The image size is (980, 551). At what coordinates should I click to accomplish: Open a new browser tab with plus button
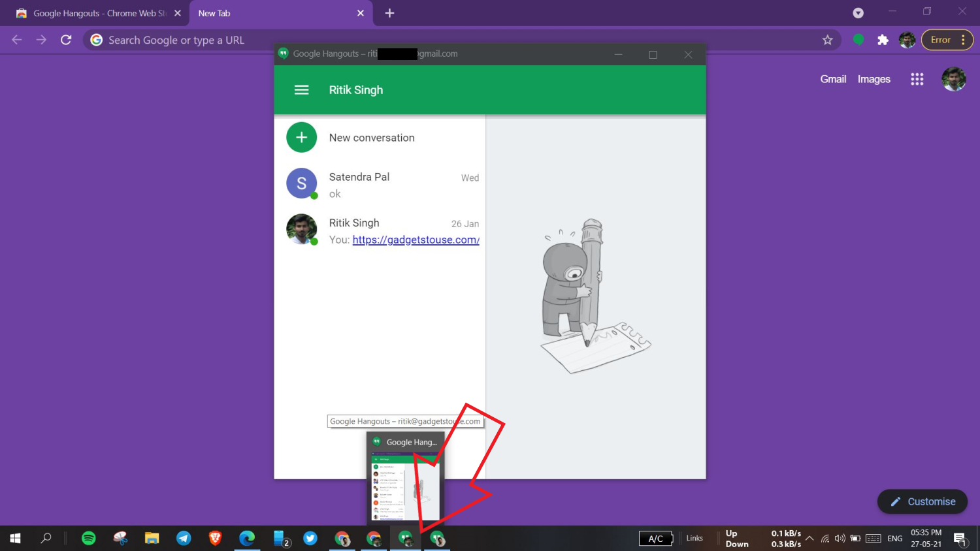(389, 13)
